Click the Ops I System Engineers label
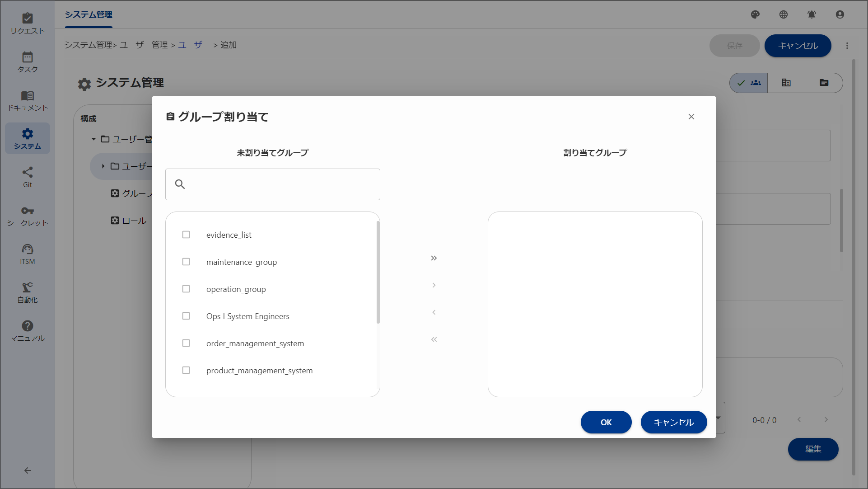Viewport: 868px width, 489px height. point(248,316)
